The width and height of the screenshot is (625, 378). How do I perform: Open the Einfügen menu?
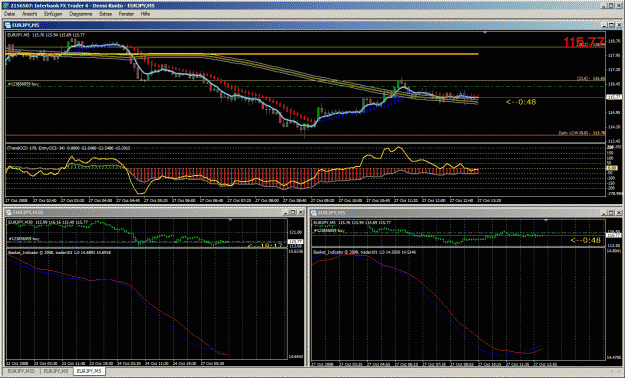(x=53, y=14)
